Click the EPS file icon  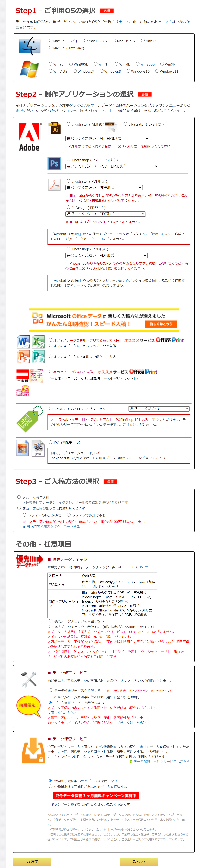coord(112,128)
